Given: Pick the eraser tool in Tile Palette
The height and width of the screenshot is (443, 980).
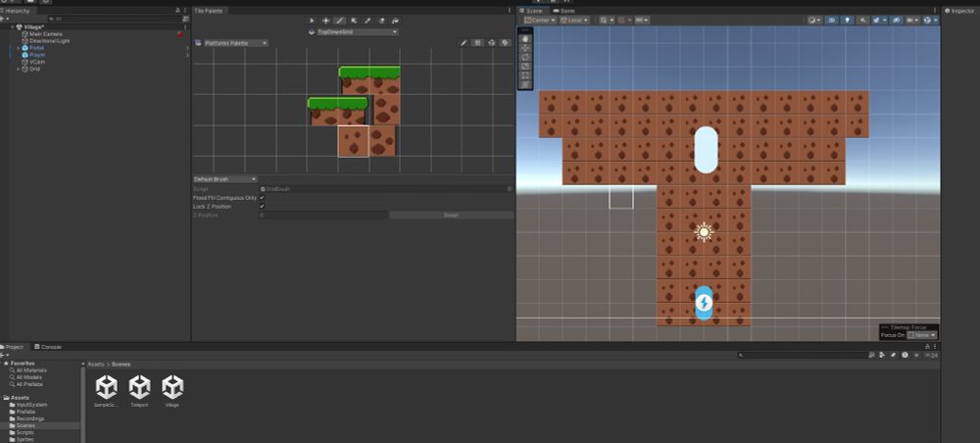Looking at the screenshot, I should click(380, 20).
